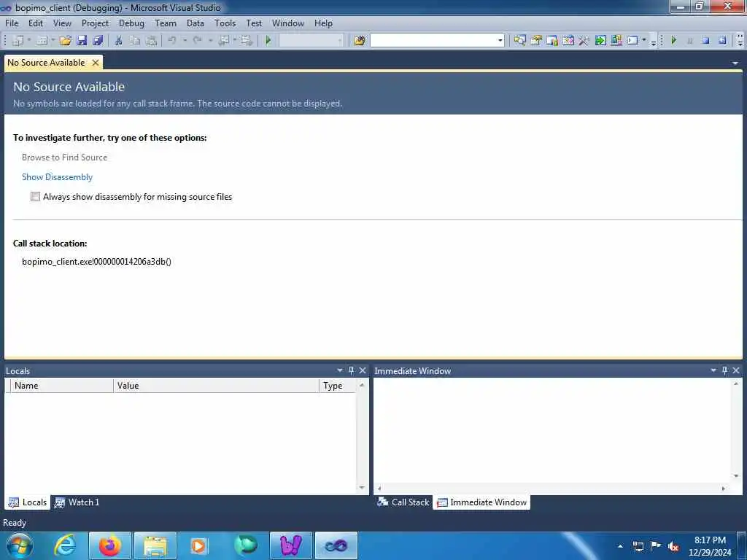747x560 pixels.
Task: Click the Cut scissors icon
Action: point(118,41)
